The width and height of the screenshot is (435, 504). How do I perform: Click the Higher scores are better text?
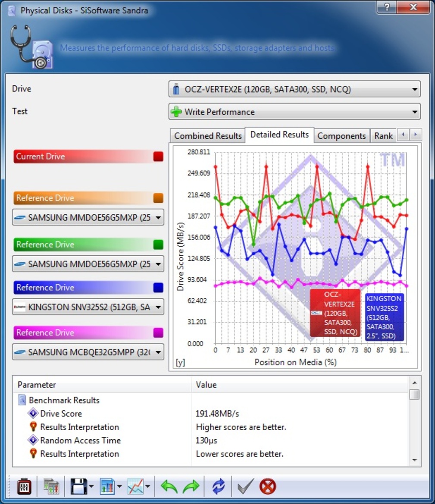point(241,427)
